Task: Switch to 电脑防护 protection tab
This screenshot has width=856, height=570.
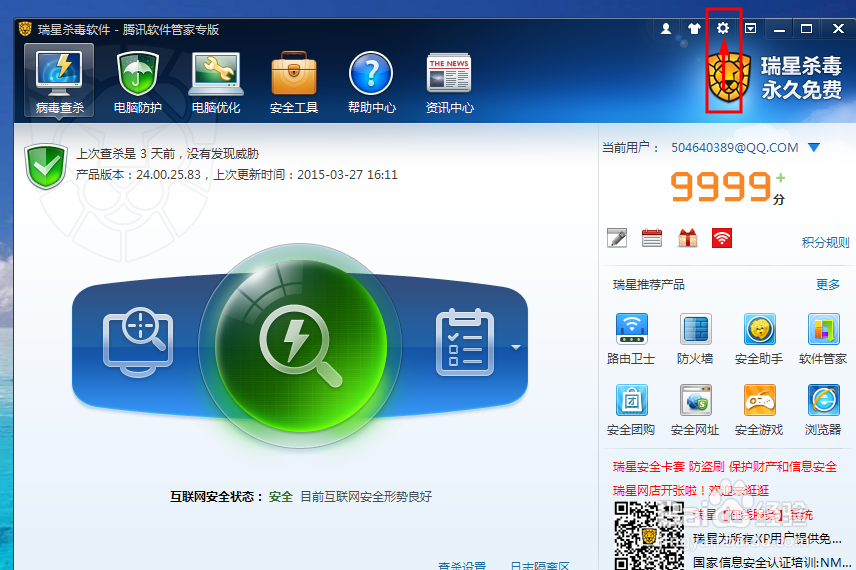Action: click(x=138, y=82)
